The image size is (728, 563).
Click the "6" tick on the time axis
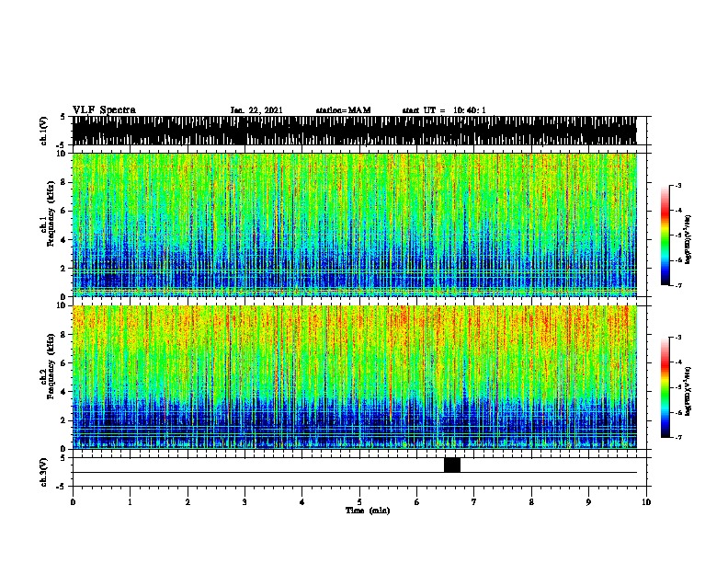[416, 502]
